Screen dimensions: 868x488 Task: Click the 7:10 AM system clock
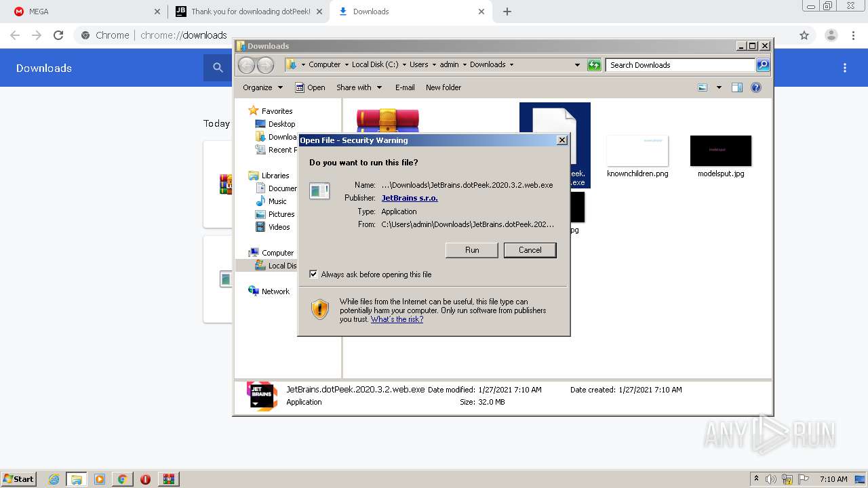833,479
